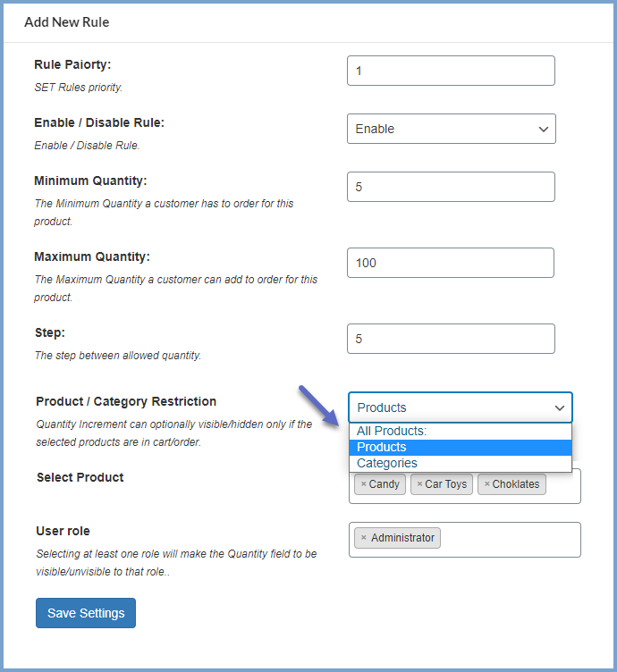Open the Enable / Disable Rule dropdown
617x672 pixels.
pos(451,129)
